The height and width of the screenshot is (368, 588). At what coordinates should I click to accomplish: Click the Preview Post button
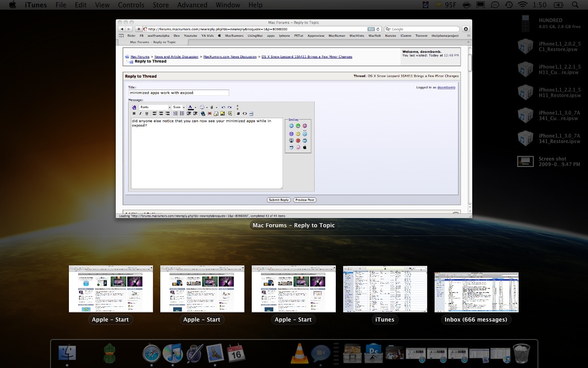tap(305, 200)
